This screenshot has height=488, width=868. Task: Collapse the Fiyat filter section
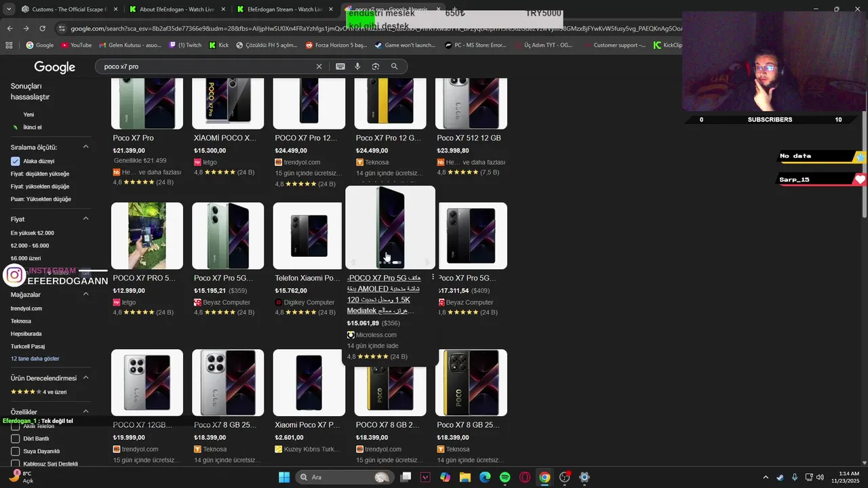pos(86,219)
